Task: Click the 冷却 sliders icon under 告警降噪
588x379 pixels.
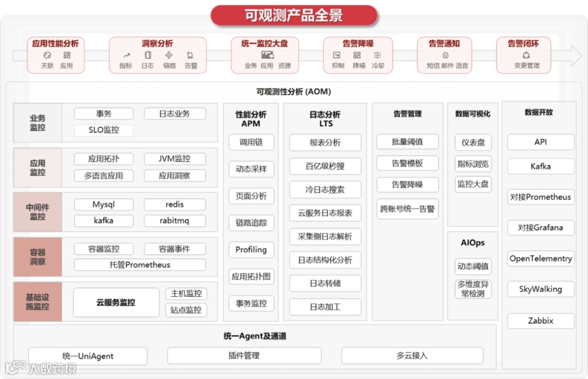Action: coord(377,55)
